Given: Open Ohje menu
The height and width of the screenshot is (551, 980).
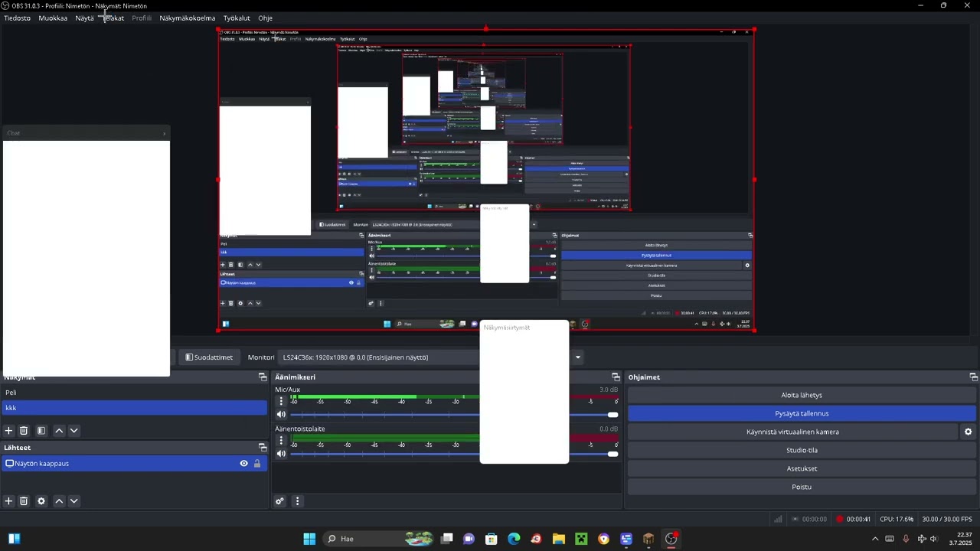Looking at the screenshot, I should pyautogui.click(x=265, y=18).
